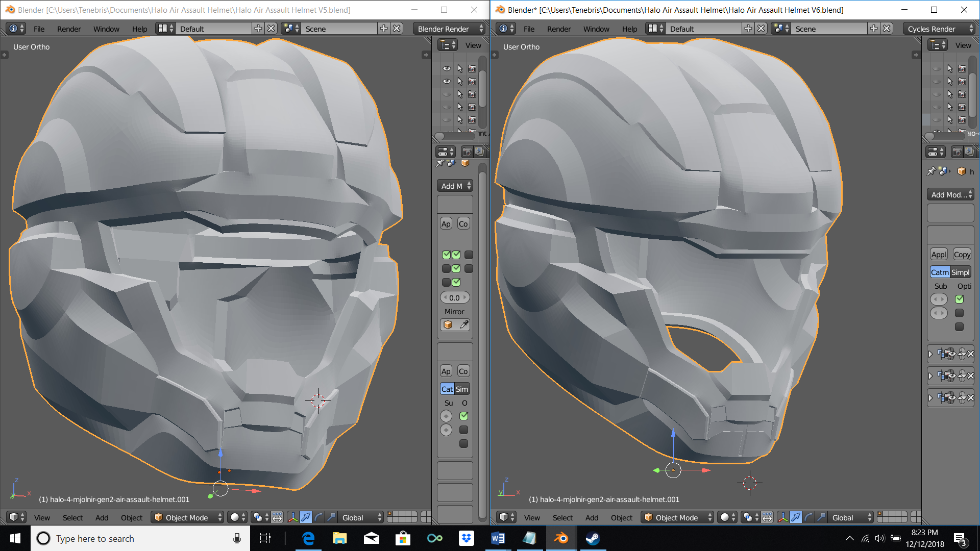The width and height of the screenshot is (980, 551).
Task: Adjust Su view level slider in left window
Action: [446, 416]
